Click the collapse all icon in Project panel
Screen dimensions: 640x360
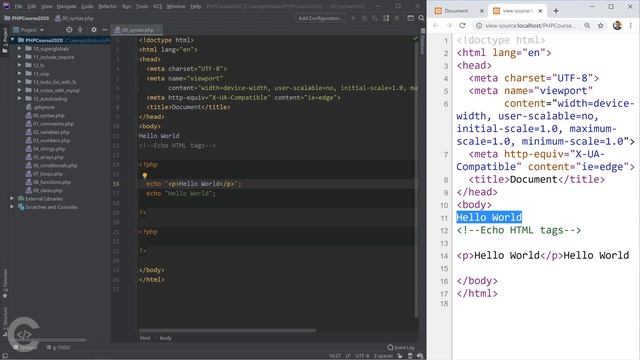80,30
